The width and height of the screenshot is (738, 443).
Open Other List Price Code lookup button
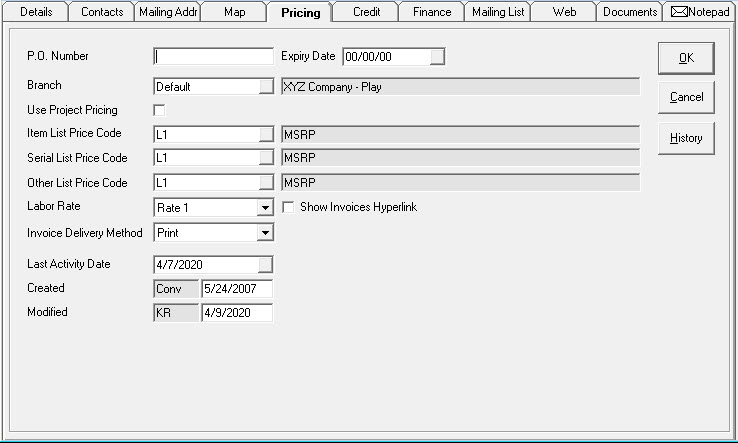pyautogui.click(x=266, y=183)
